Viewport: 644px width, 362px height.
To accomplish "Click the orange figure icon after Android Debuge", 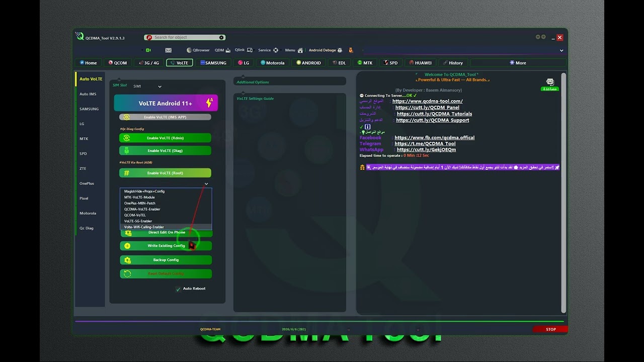I will [x=351, y=50].
